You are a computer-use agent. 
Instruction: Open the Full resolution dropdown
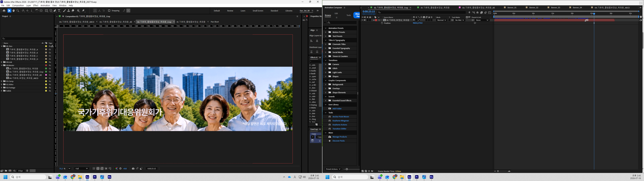pos(82,168)
